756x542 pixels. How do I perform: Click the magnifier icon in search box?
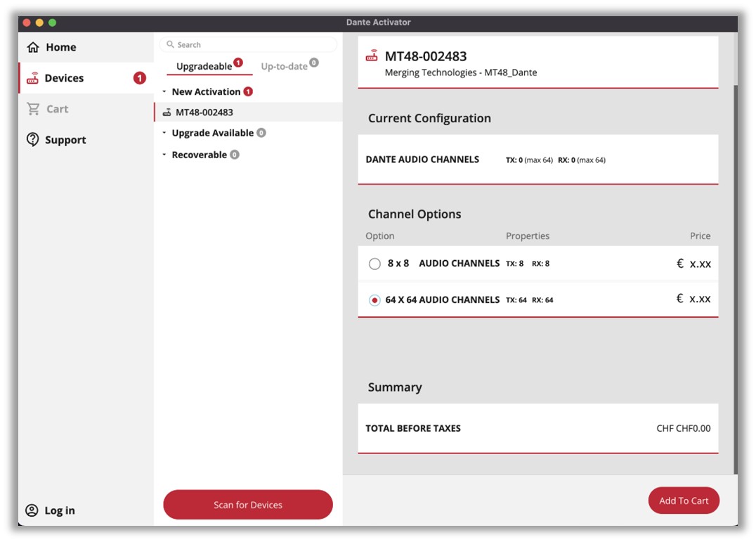pyautogui.click(x=170, y=45)
